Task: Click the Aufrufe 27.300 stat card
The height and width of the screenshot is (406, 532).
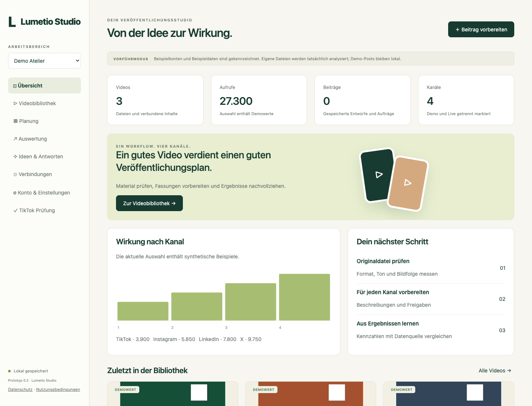Action: coord(259,100)
